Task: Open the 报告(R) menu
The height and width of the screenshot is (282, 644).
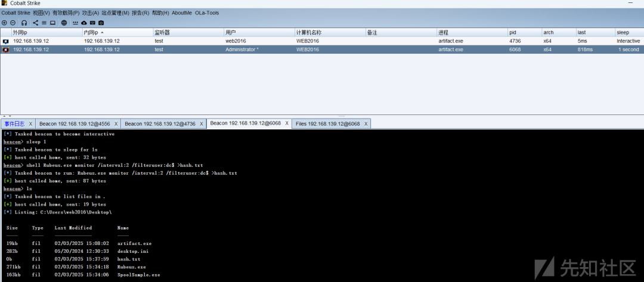Action: pyautogui.click(x=141, y=13)
